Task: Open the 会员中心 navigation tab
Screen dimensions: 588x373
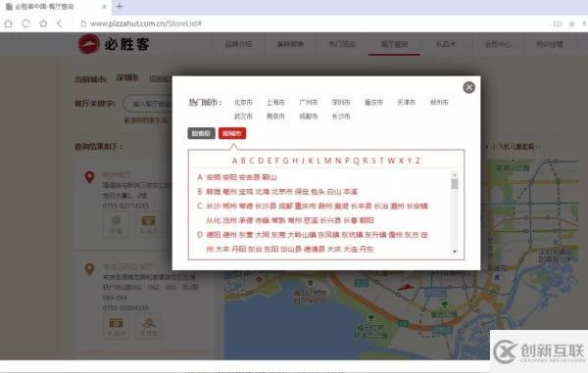Action: [x=498, y=44]
